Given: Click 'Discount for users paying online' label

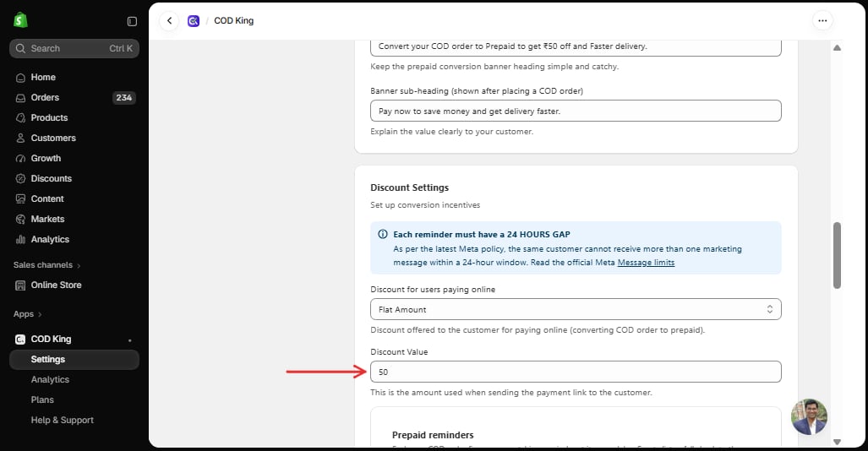Looking at the screenshot, I should coord(433,290).
